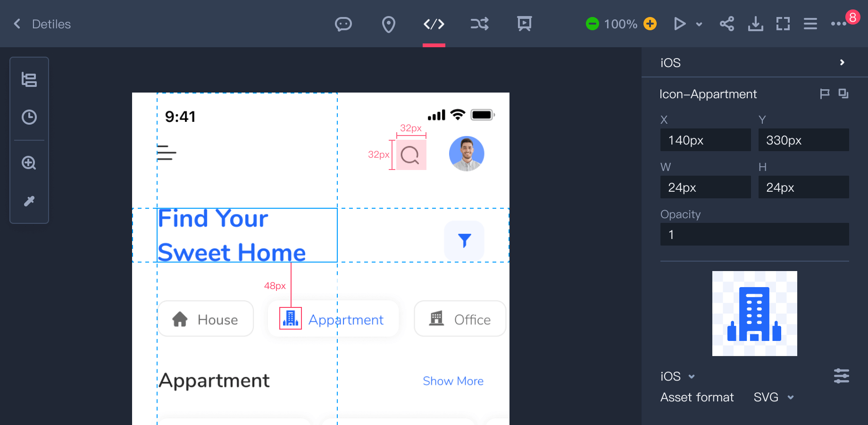The width and height of the screenshot is (868, 425).
Task: Open the comments speech bubble tool
Action: point(343,24)
